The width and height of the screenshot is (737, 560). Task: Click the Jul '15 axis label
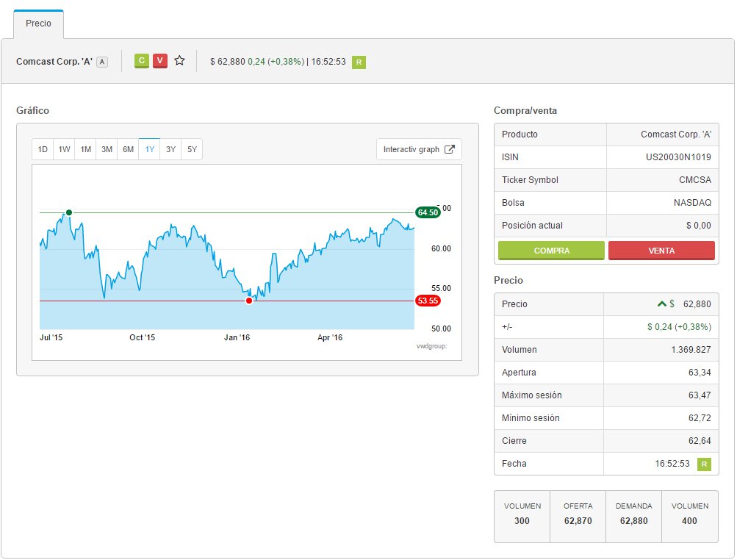[51, 337]
